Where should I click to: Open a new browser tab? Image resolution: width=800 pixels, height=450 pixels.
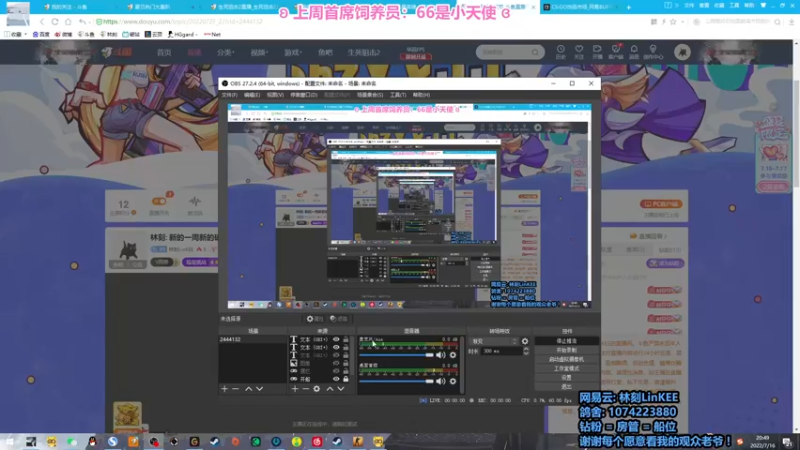click(x=629, y=7)
